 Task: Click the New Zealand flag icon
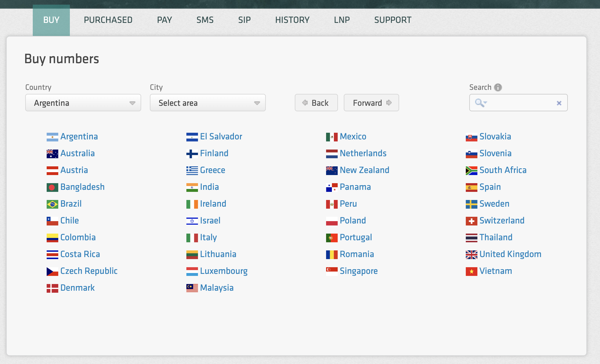pyautogui.click(x=332, y=170)
